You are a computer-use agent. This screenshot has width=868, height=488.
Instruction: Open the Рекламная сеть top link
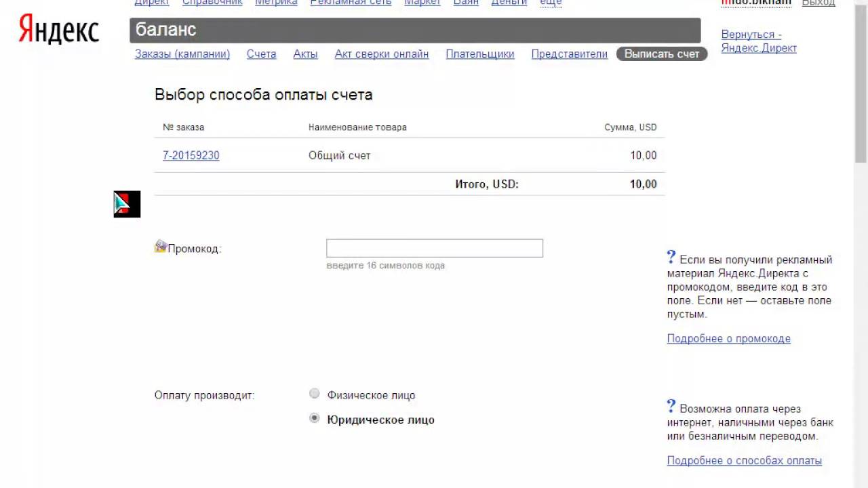click(x=351, y=3)
